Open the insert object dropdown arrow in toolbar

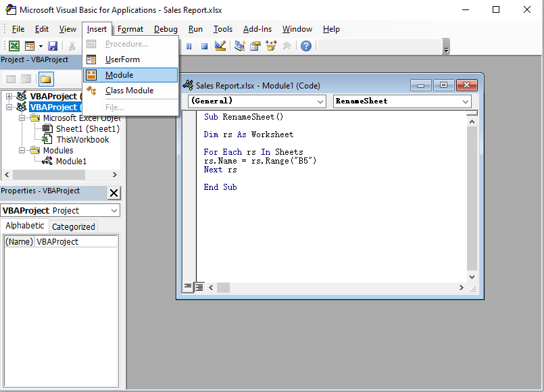tap(41, 46)
